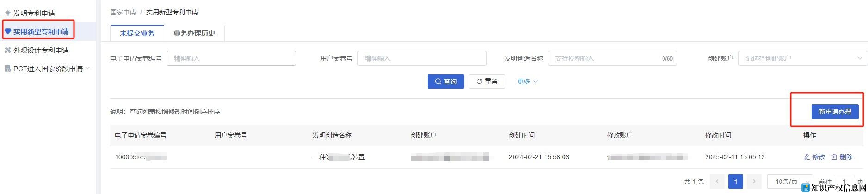Switch to the 业务办理历史 tab
This screenshot has height=194, width=868.
[194, 33]
